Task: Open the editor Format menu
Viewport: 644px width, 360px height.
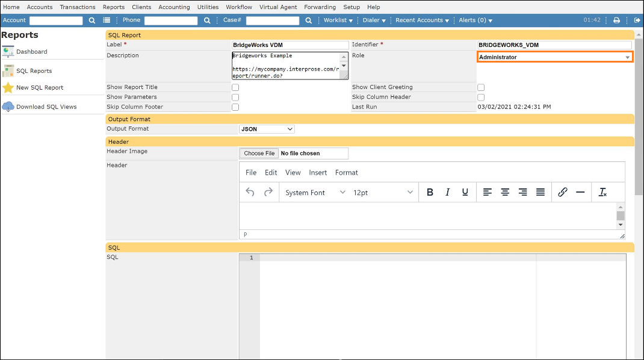Action: pos(347,173)
